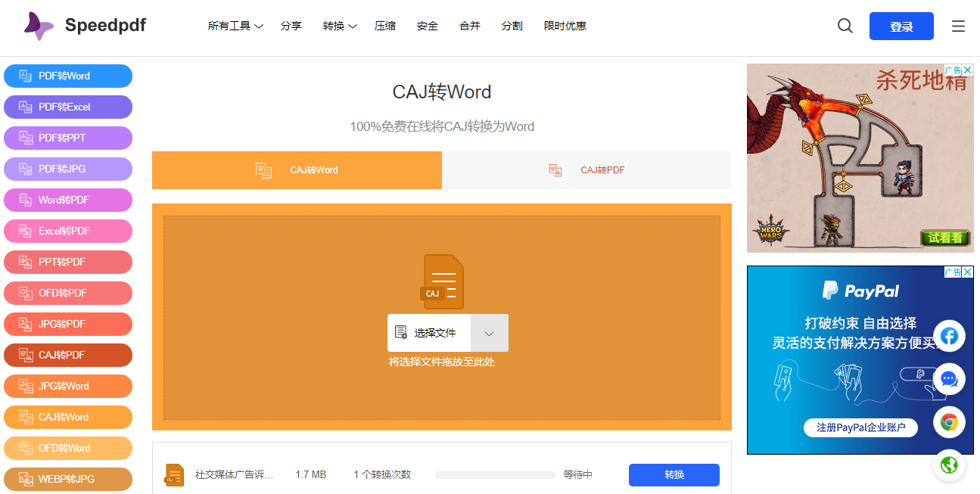Click the Facebook share icon
Screen dimensions: 980x494
click(949, 336)
